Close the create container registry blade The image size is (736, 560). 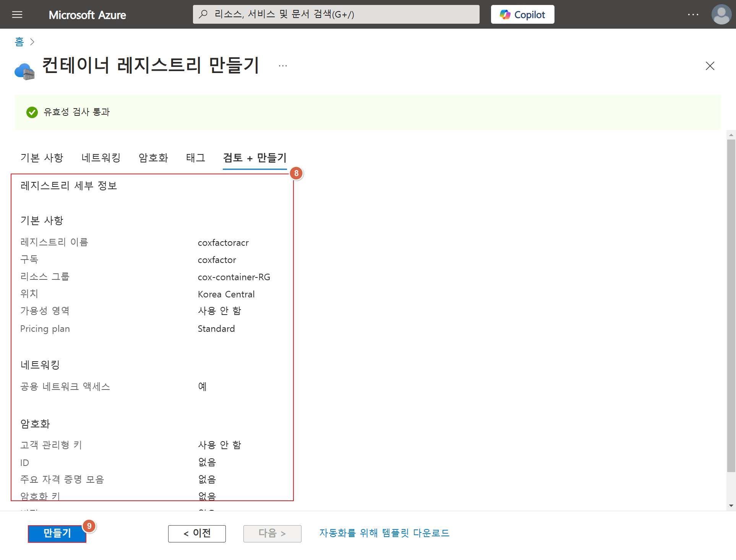click(710, 66)
